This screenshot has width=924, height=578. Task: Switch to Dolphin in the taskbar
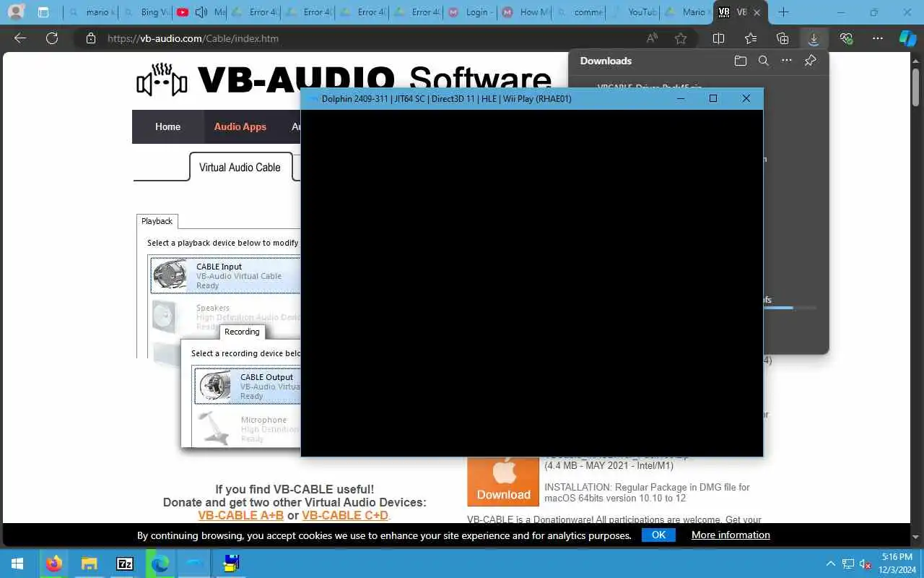coord(195,564)
